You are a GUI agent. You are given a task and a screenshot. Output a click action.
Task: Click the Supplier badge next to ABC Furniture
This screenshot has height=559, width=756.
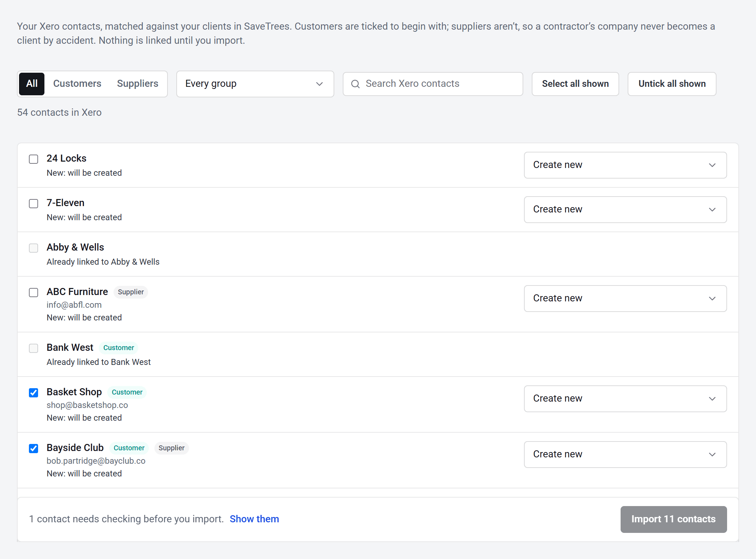[x=131, y=292]
